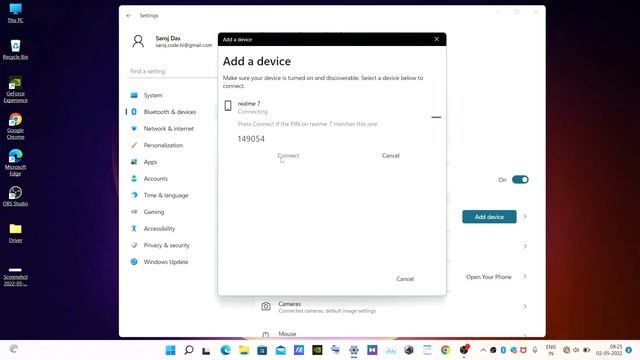Toggle the Bluetooth On switch
This screenshot has height=360, width=640.
click(520, 180)
